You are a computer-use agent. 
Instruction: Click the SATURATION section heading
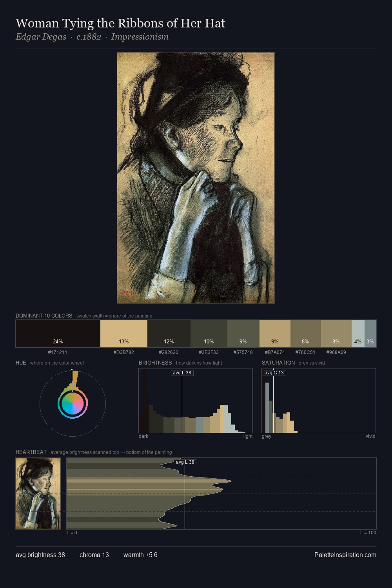point(278,363)
